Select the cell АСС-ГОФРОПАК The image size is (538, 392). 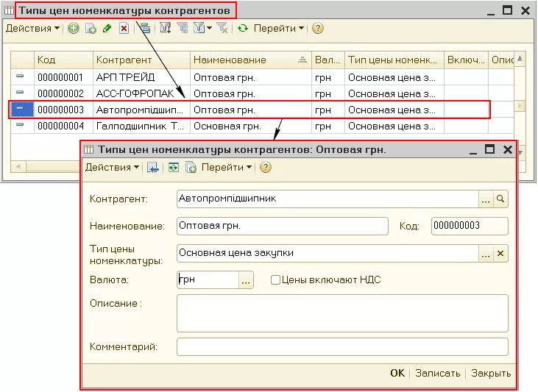141,93
